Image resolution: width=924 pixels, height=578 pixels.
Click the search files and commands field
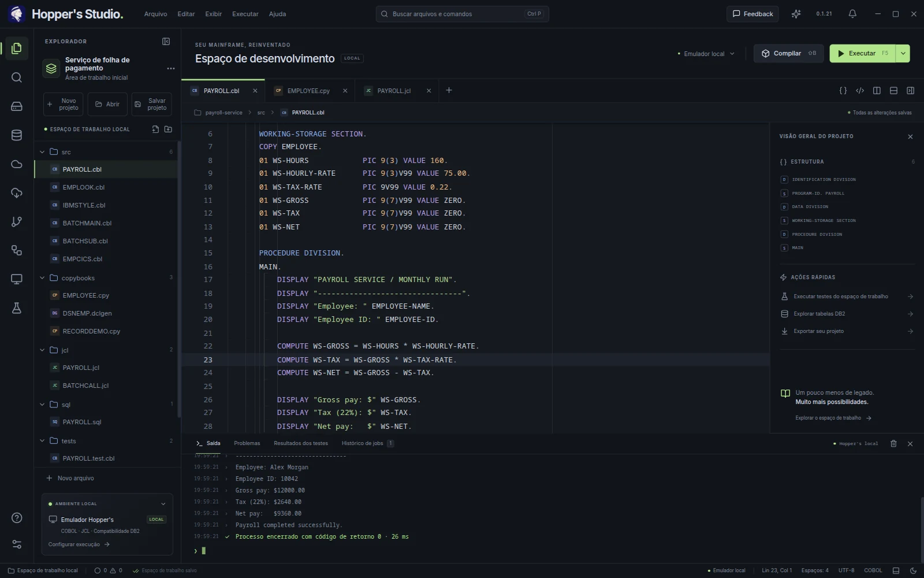(x=462, y=14)
